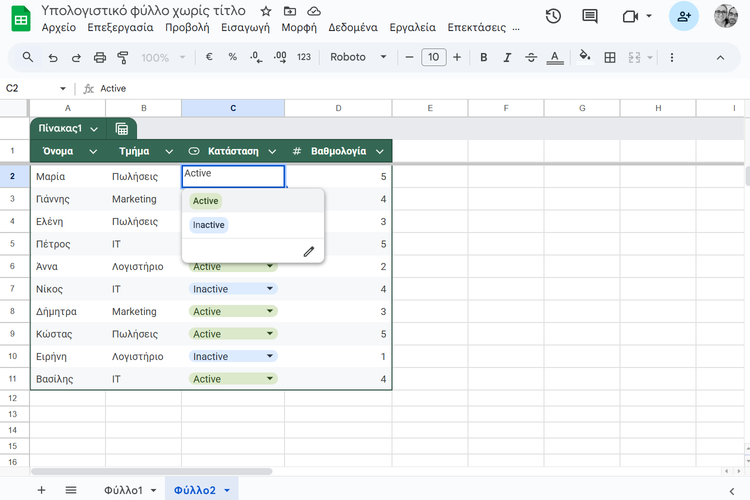Open the Roboto font dropdown
The width and height of the screenshot is (750, 500).
point(358,57)
